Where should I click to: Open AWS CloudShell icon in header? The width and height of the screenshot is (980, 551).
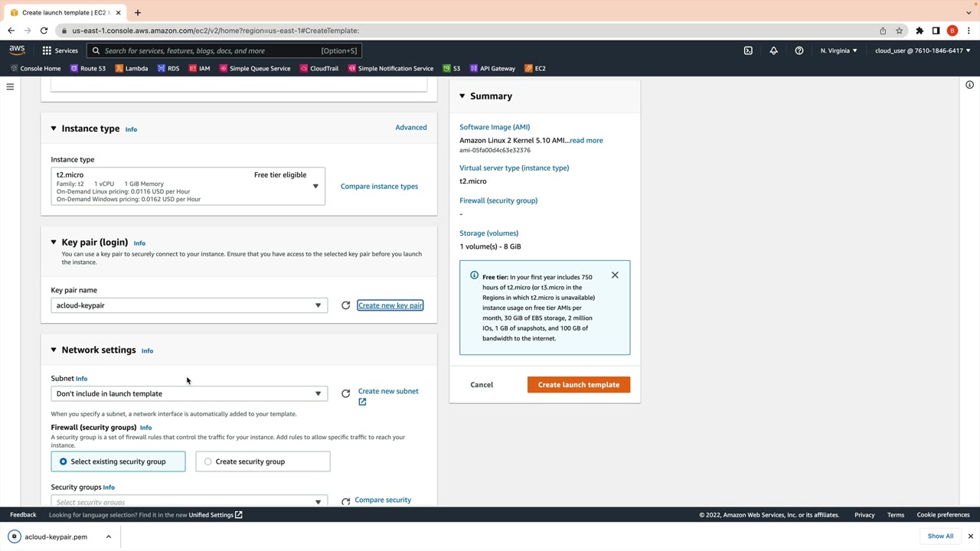[x=748, y=51]
